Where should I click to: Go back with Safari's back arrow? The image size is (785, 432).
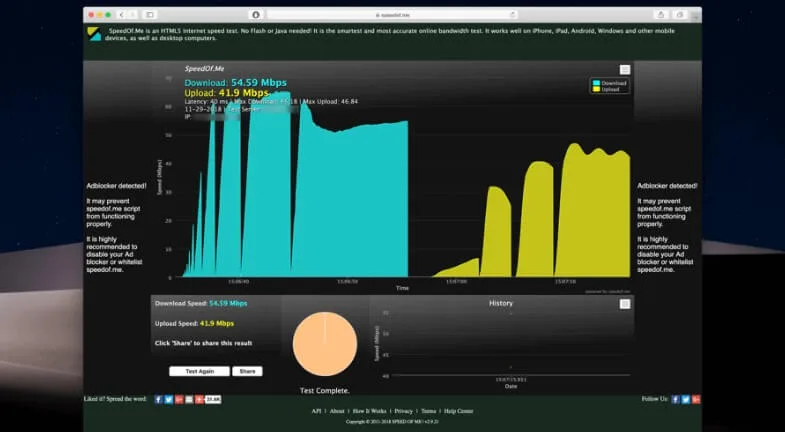point(121,15)
